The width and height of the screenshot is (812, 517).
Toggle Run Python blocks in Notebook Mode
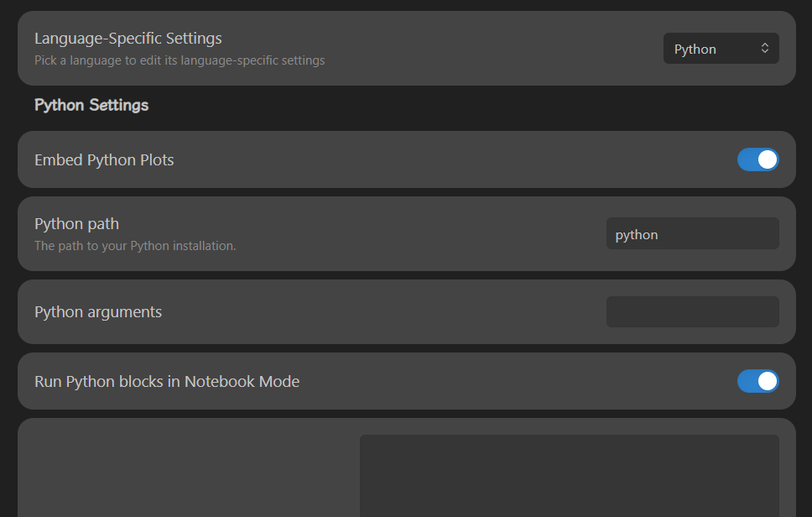(757, 381)
